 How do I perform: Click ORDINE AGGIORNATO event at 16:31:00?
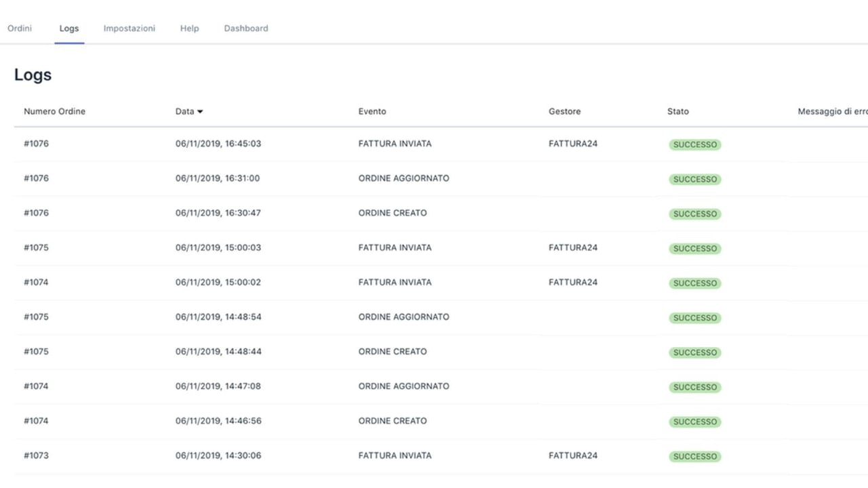click(404, 178)
